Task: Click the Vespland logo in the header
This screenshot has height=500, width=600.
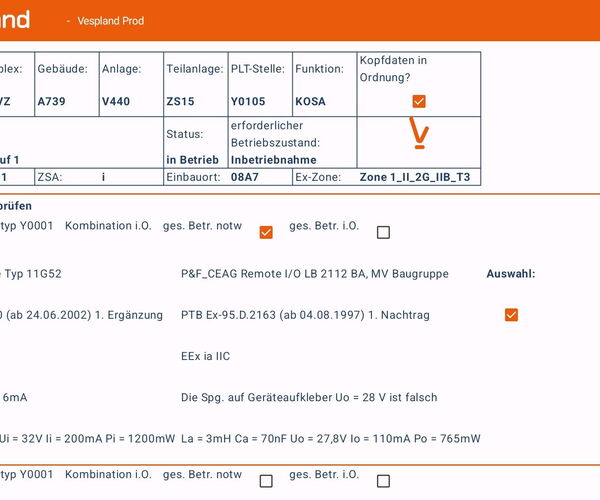Action: pyautogui.click(x=14, y=20)
